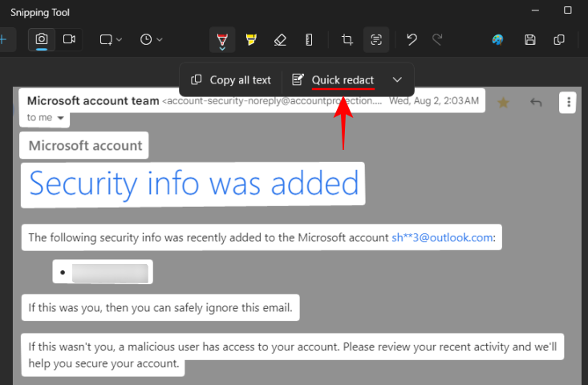Open the screenshot in Paint
This screenshot has width=588, height=385.
[497, 39]
